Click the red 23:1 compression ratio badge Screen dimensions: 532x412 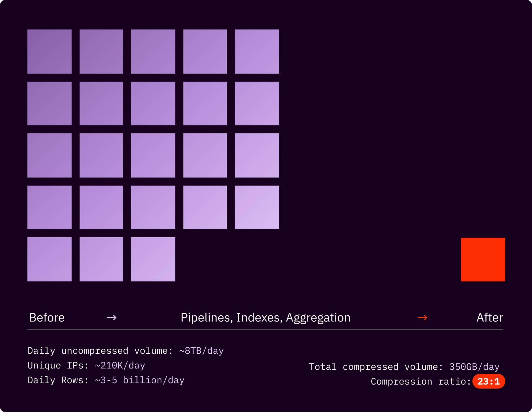489,381
